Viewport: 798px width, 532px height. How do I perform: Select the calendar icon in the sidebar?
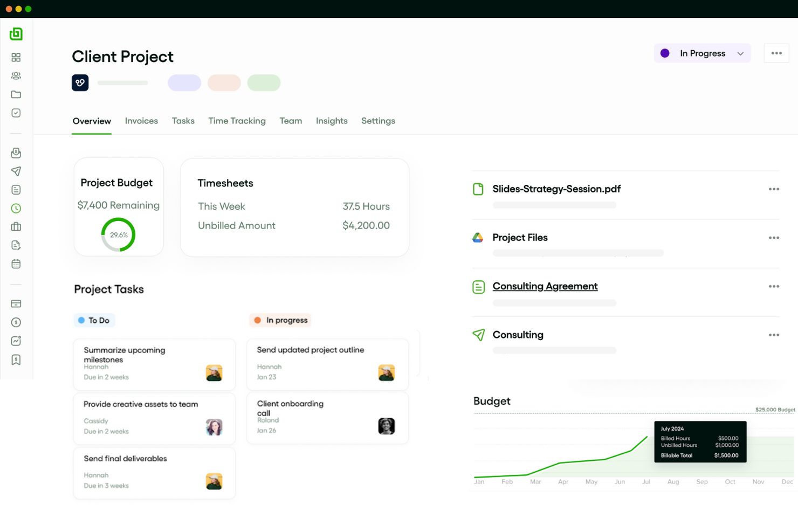(x=16, y=264)
